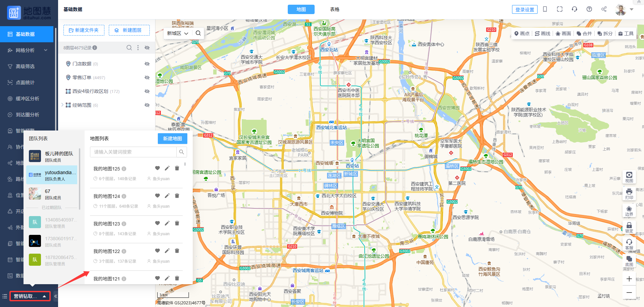Click the map keyword search field
The width and height of the screenshot is (644, 307).
click(133, 152)
